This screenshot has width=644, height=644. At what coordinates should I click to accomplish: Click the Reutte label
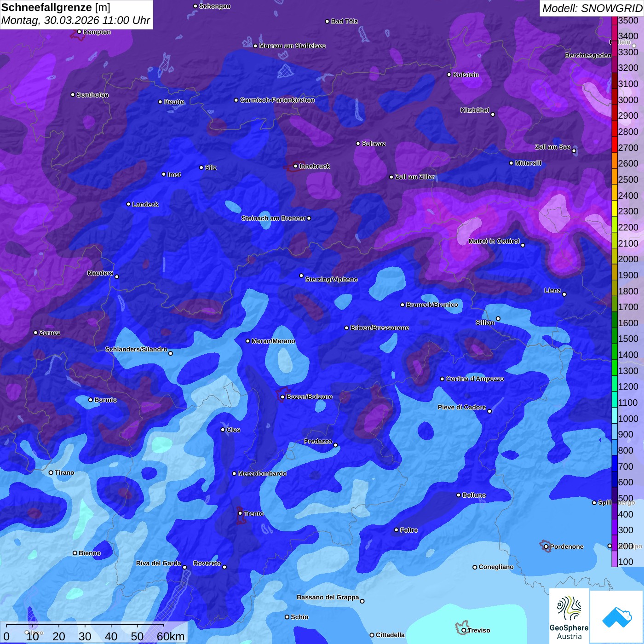click(x=174, y=102)
